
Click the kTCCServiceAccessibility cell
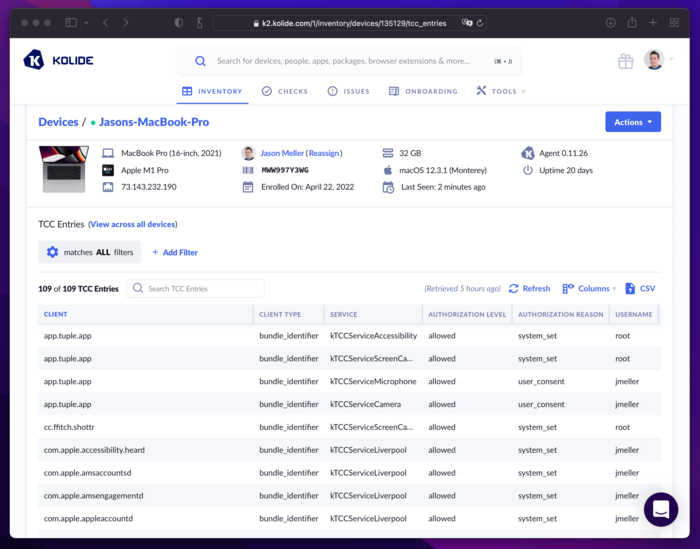click(x=373, y=336)
